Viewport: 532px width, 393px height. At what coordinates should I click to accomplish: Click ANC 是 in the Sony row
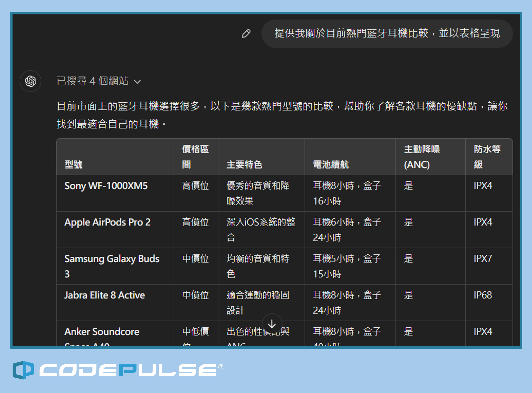tap(408, 186)
